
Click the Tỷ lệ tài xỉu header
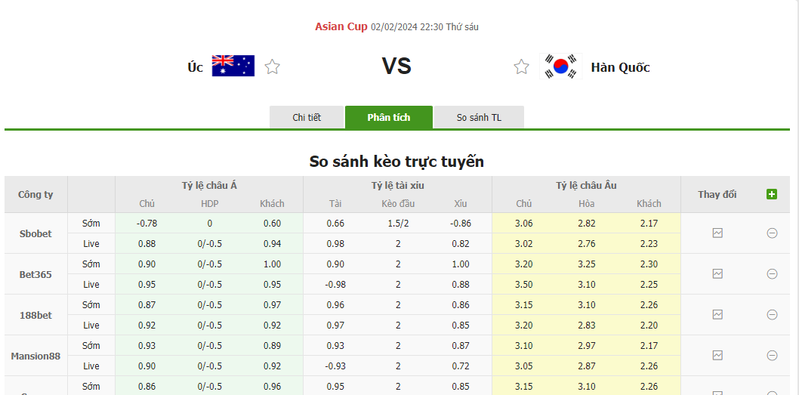tap(397, 186)
